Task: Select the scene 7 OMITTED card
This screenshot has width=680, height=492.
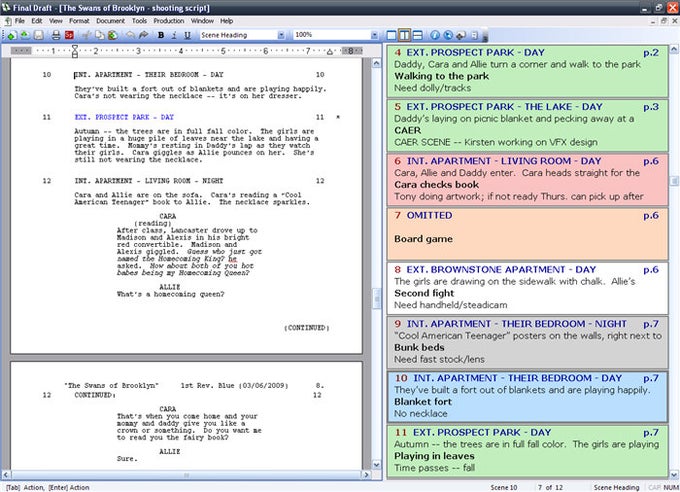Action: 527,233
